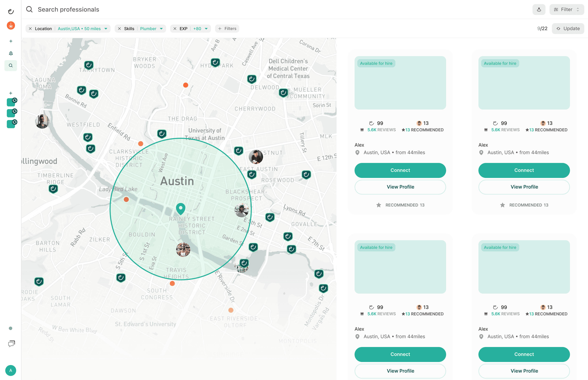Click the orange asterisk workspace icon
Screen dimensions: 588x380
[x=11, y=25]
